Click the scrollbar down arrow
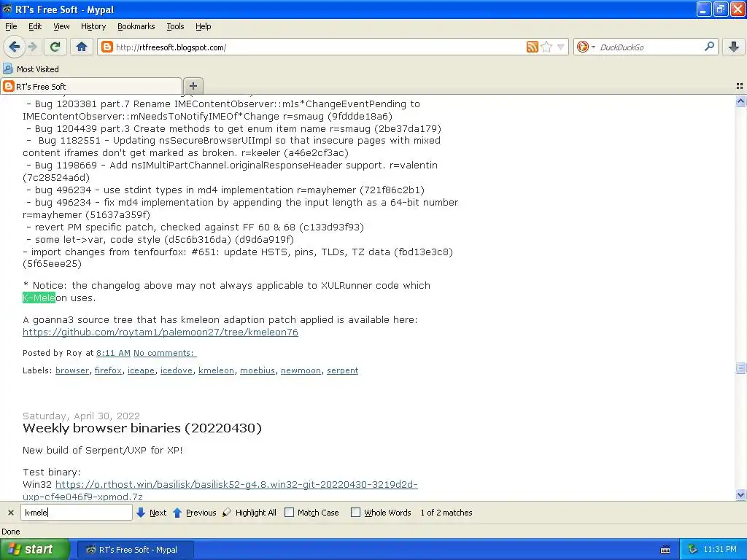Image resolution: width=747 pixels, height=560 pixels. click(x=740, y=495)
